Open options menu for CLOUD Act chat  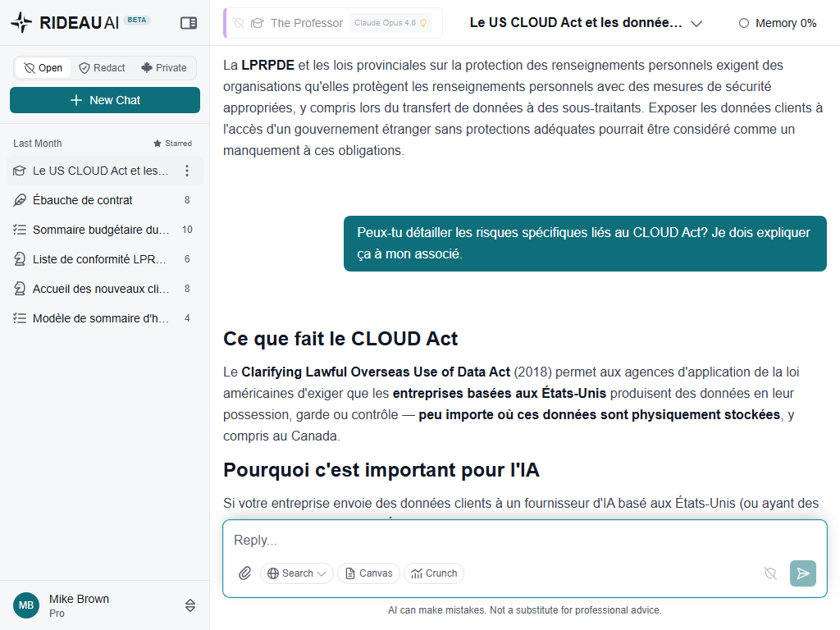tap(187, 171)
